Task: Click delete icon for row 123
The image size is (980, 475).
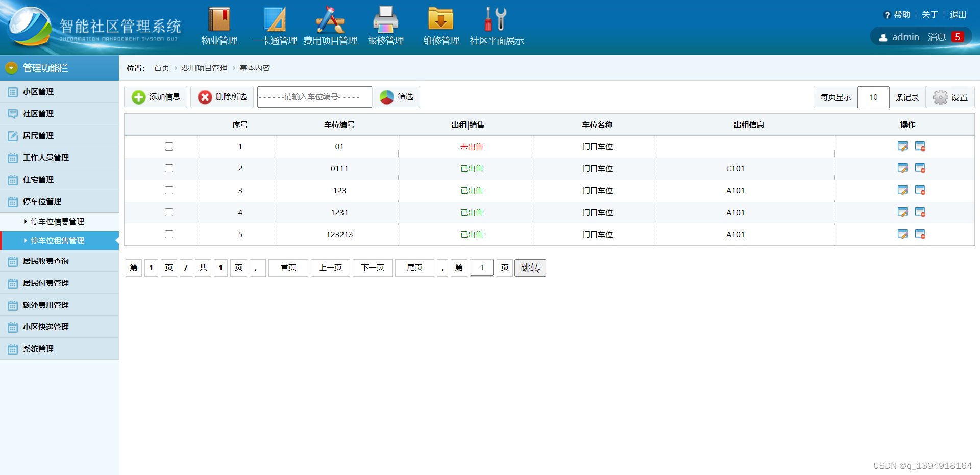Action: 920,190
